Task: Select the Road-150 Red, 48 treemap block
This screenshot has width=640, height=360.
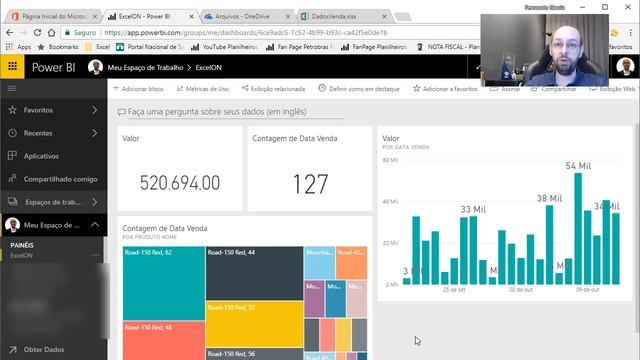Action: [164, 340]
